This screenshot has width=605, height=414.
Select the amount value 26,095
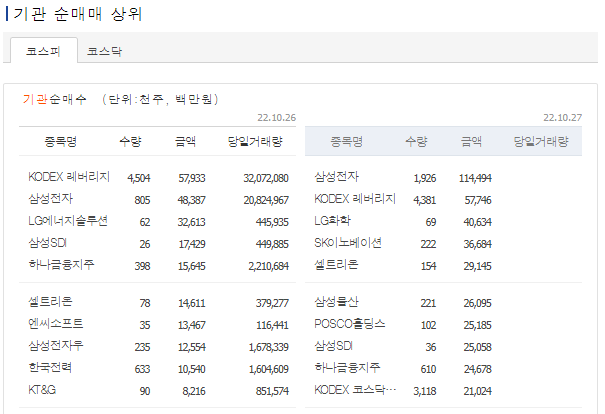click(x=478, y=303)
